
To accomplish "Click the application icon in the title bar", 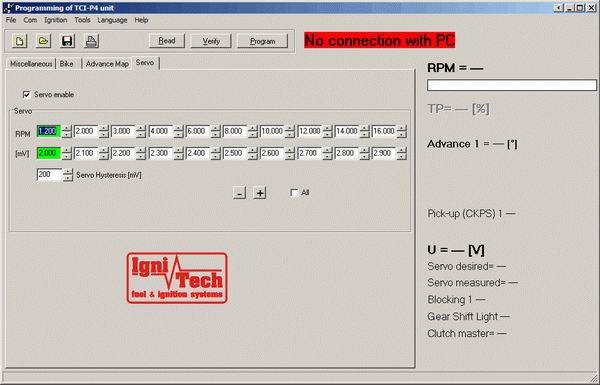I will [x=8, y=8].
